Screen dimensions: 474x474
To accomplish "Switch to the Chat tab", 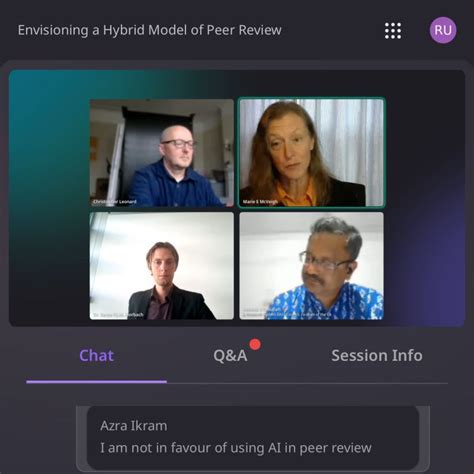I will [96, 355].
